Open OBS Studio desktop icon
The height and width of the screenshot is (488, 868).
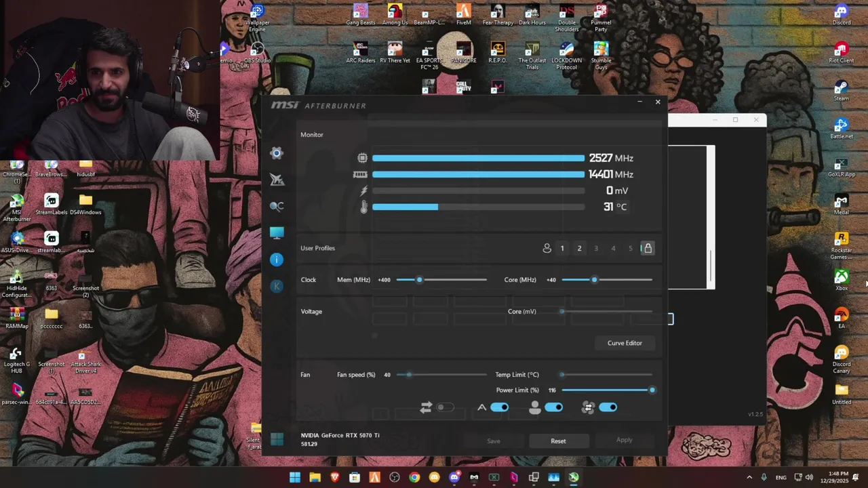[258, 53]
